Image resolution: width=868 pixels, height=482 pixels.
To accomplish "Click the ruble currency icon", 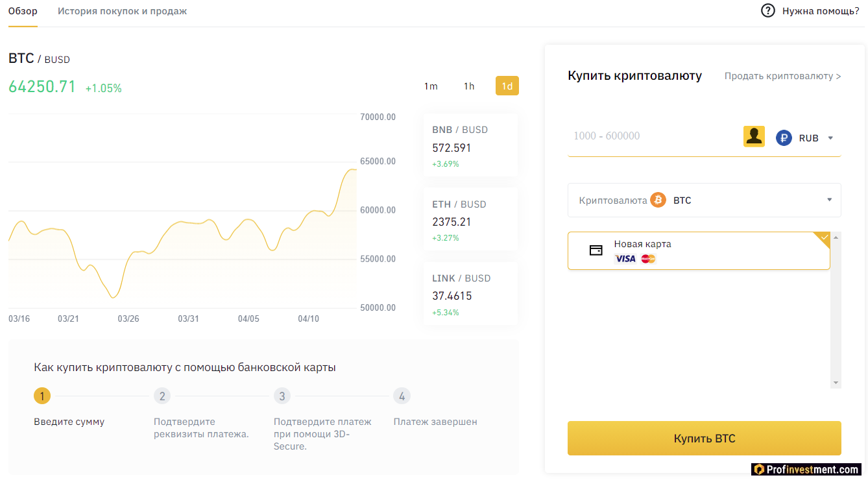I will (x=784, y=138).
